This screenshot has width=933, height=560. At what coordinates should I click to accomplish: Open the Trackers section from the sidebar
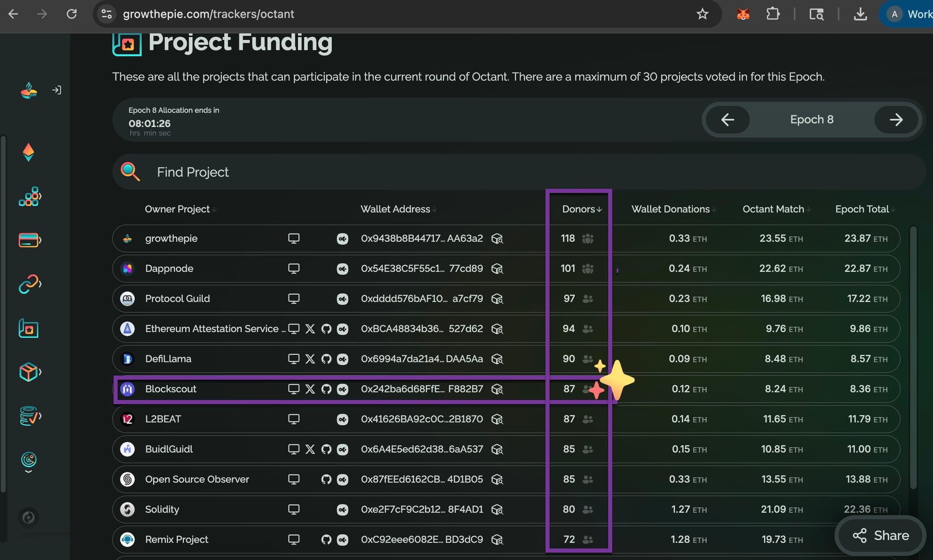tap(29, 328)
